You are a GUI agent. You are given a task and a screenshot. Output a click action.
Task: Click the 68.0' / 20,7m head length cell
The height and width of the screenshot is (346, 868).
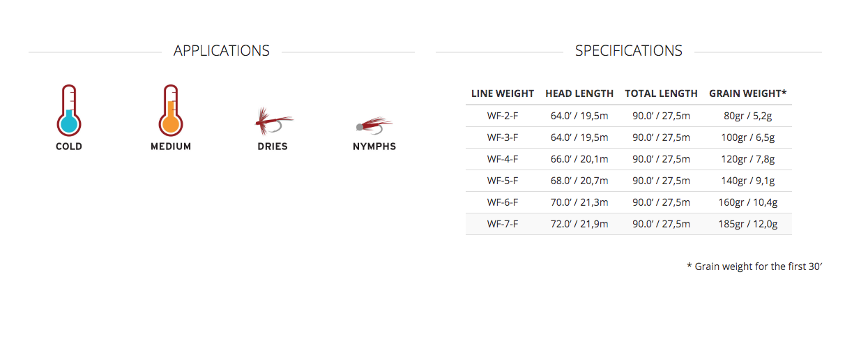click(x=579, y=181)
